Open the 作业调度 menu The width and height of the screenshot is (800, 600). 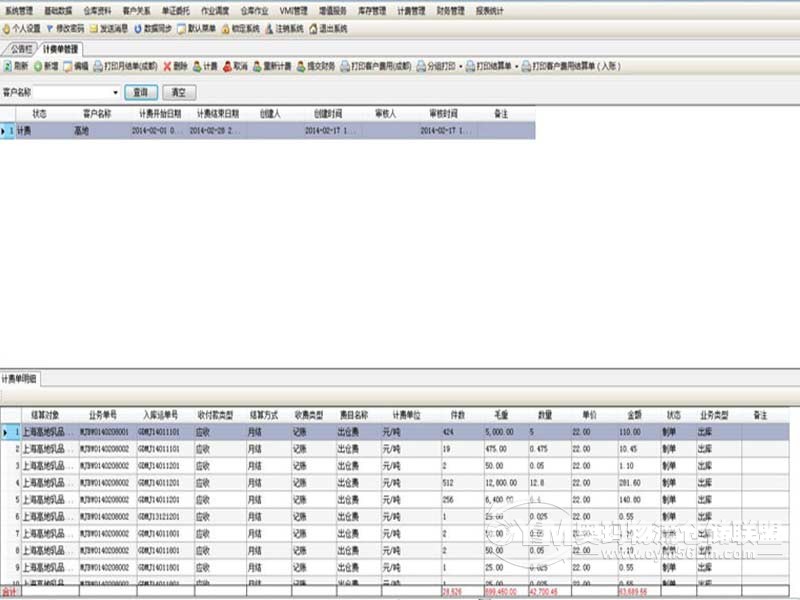point(215,11)
